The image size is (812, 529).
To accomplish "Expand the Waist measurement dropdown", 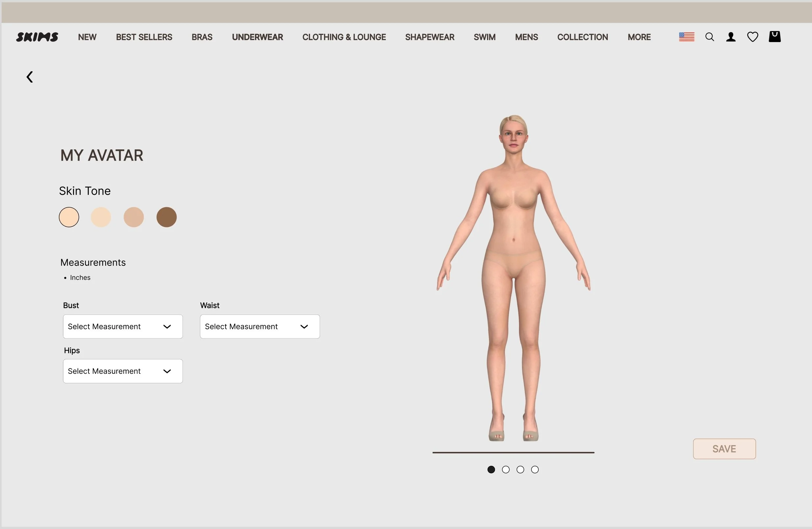I will tap(259, 327).
